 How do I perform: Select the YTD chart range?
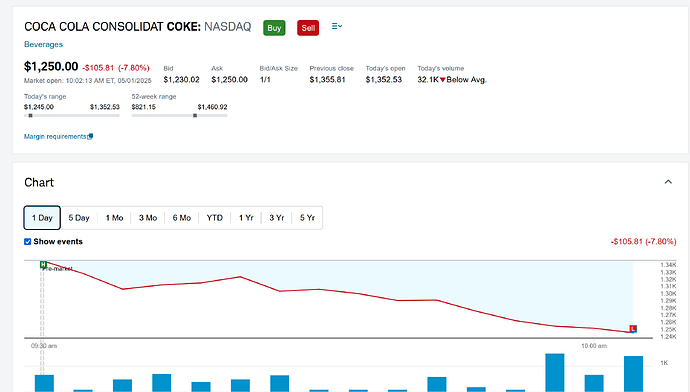point(215,218)
